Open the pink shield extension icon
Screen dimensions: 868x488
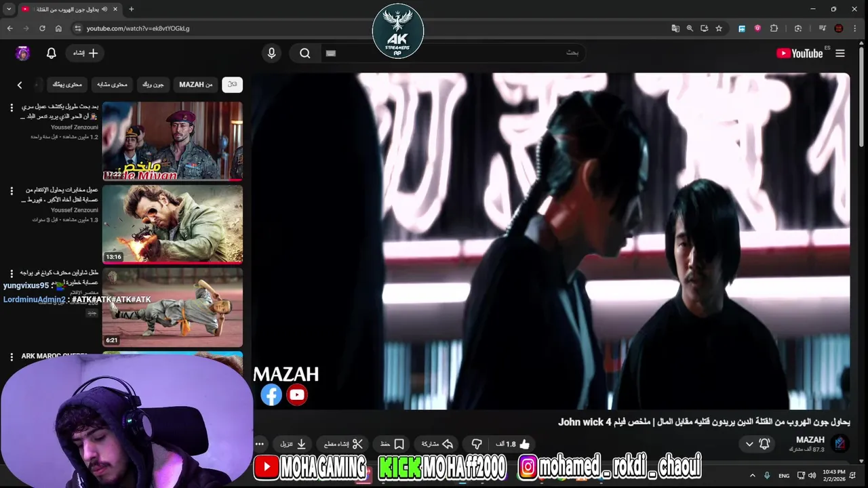point(757,28)
